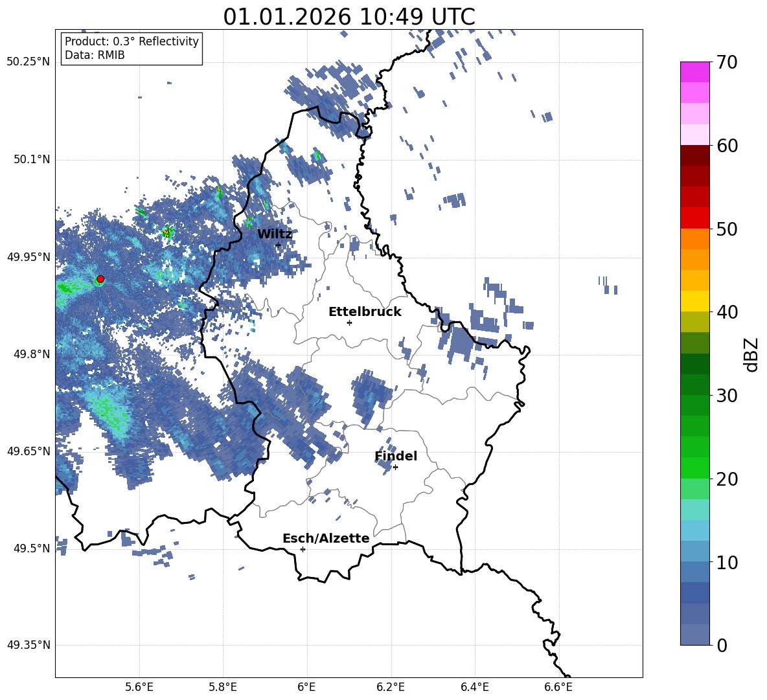Viewport: 767px width, 700px height.
Task: Click the 6.2°E longitude label
Action: (391, 687)
